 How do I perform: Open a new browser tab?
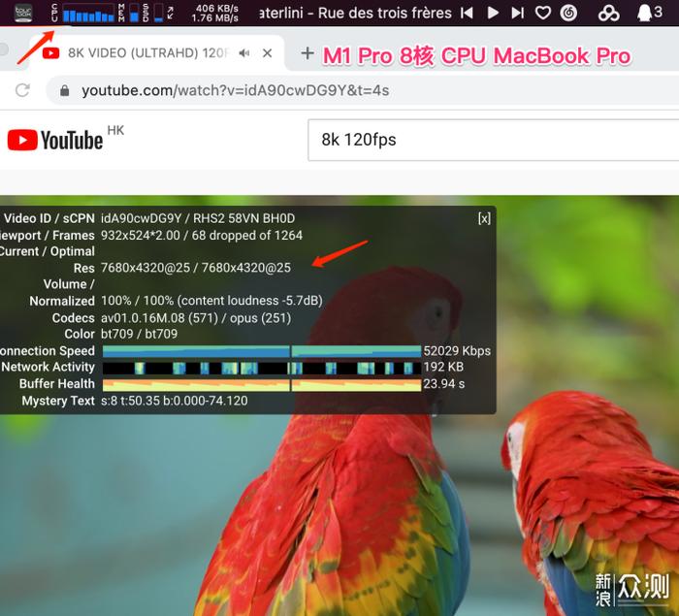click(307, 53)
